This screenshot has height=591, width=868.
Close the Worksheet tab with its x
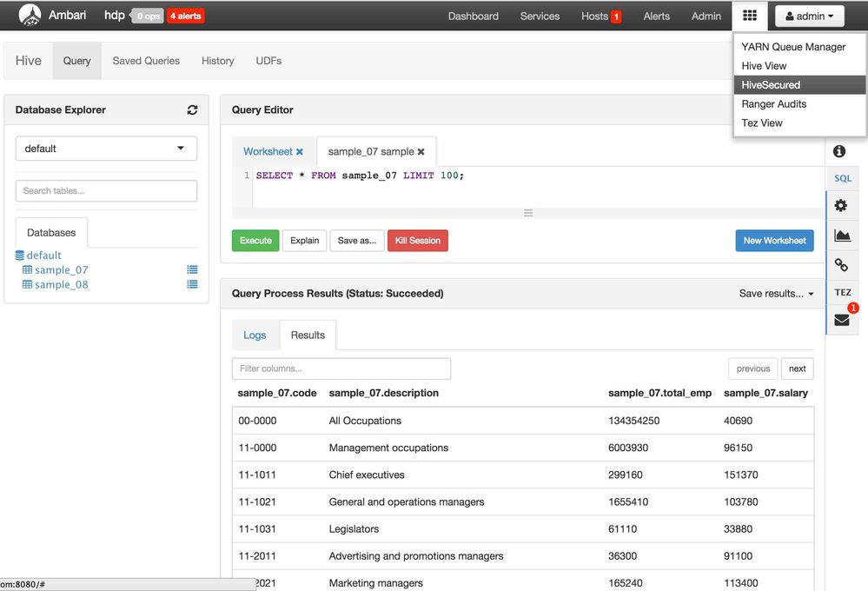click(x=300, y=152)
